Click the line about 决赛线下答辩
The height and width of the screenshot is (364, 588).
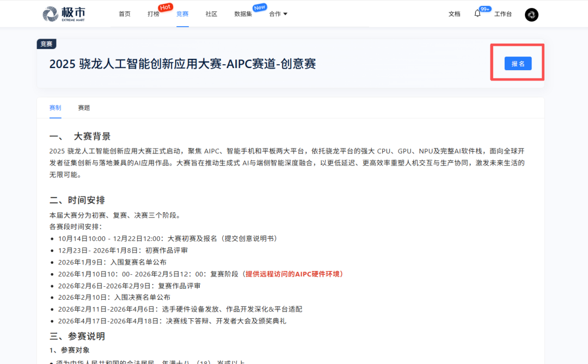pos(171,321)
